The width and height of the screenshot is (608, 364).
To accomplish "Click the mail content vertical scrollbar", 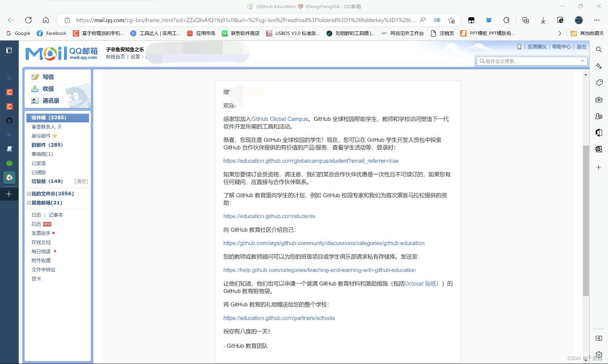I will click(586, 221).
